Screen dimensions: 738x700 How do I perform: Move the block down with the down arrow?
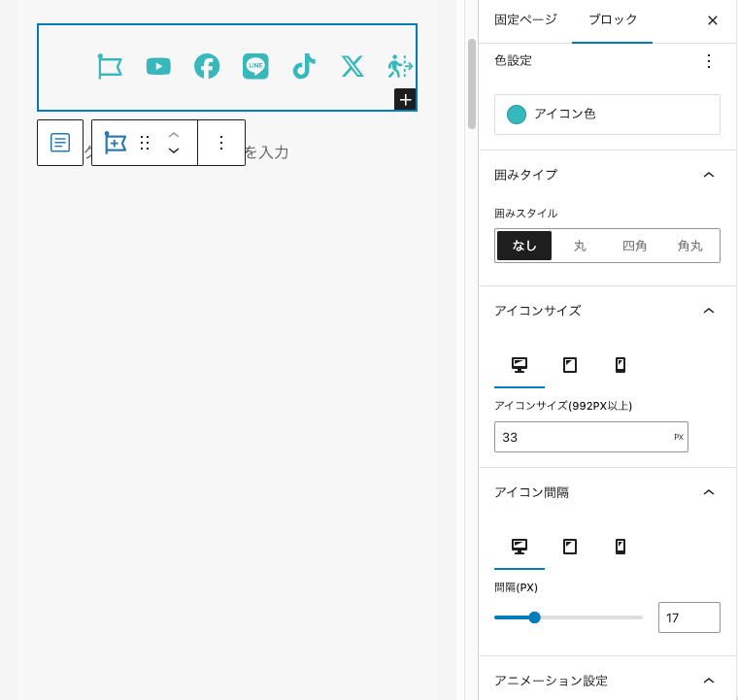point(174,150)
